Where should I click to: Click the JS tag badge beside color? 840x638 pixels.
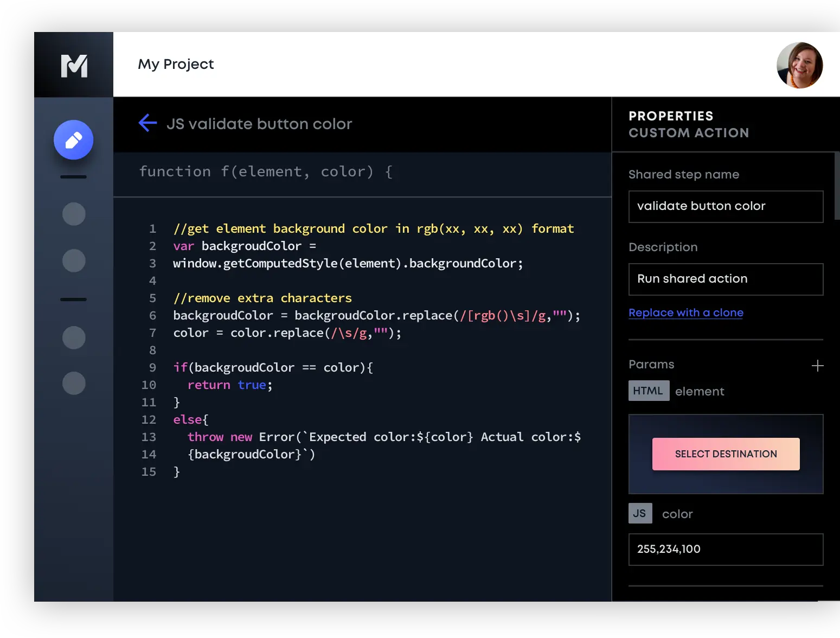click(640, 513)
